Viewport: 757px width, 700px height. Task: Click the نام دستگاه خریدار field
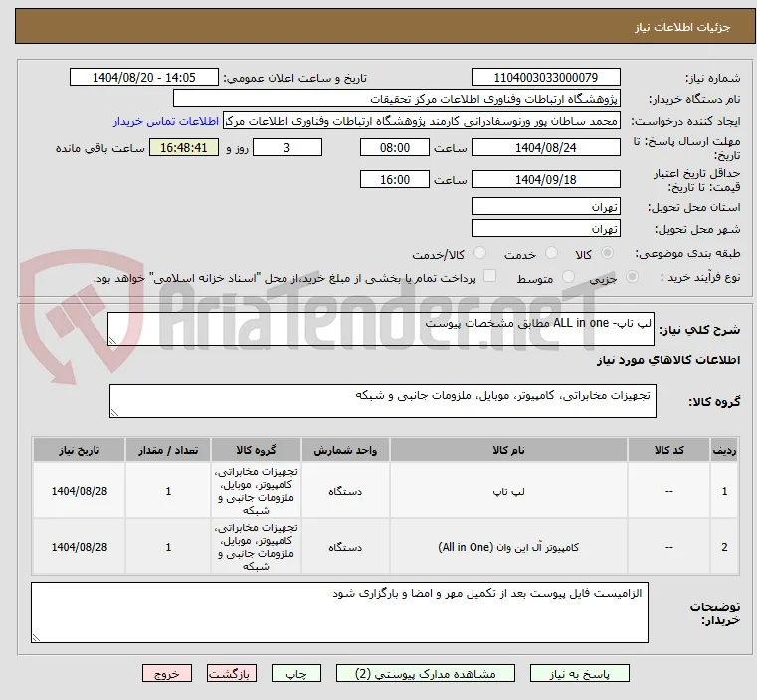coord(396,99)
